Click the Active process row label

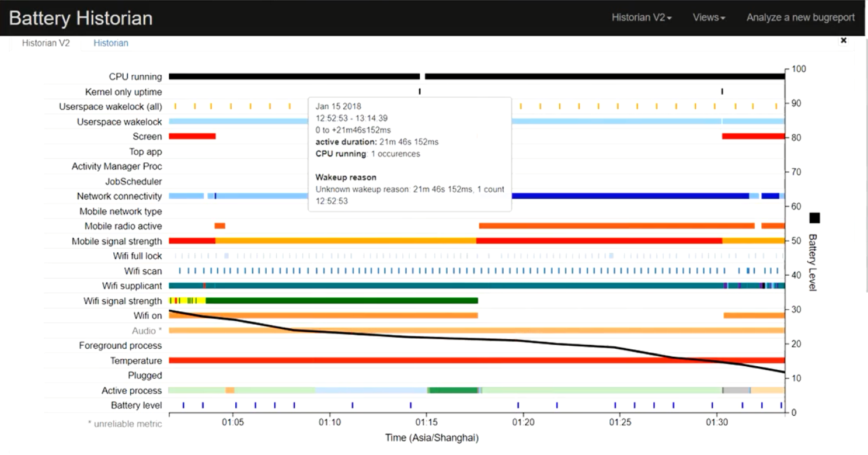pyautogui.click(x=132, y=391)
